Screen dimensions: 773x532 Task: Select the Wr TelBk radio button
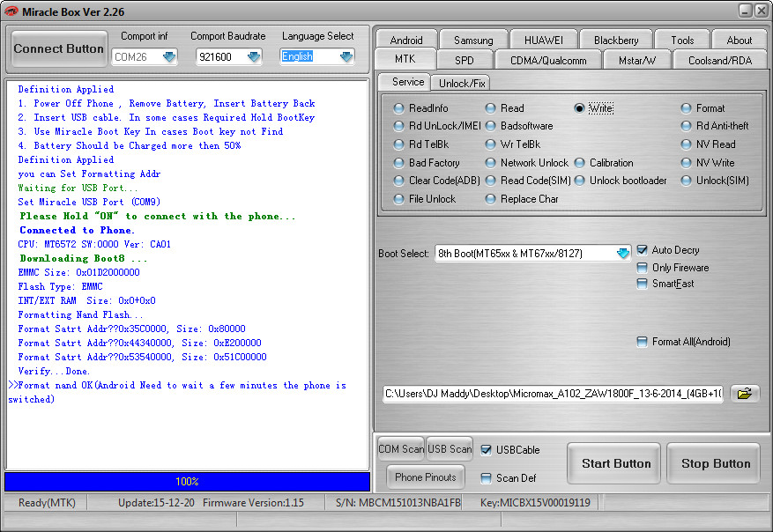tap(491, 144)
